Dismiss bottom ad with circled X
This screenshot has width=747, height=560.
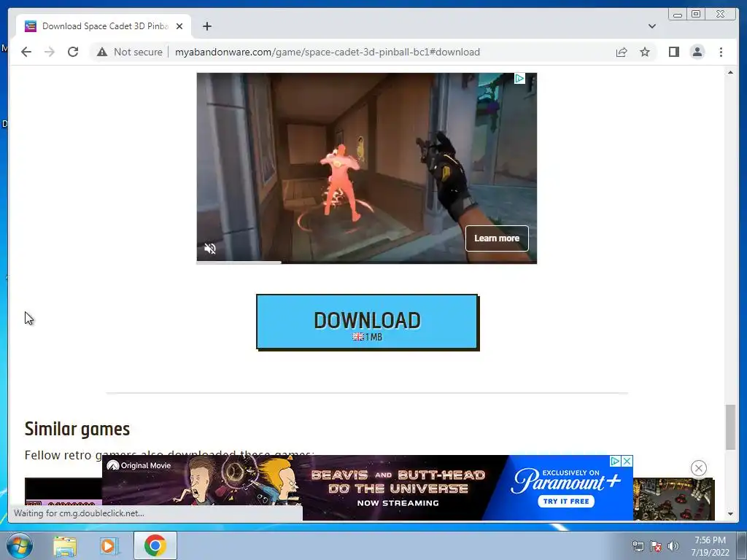point(698,468)
